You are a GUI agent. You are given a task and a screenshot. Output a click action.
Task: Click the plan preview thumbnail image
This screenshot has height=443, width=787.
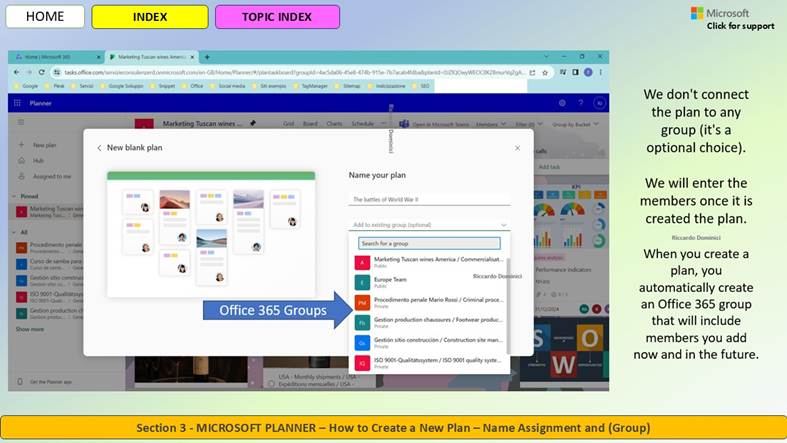point(211,234)
